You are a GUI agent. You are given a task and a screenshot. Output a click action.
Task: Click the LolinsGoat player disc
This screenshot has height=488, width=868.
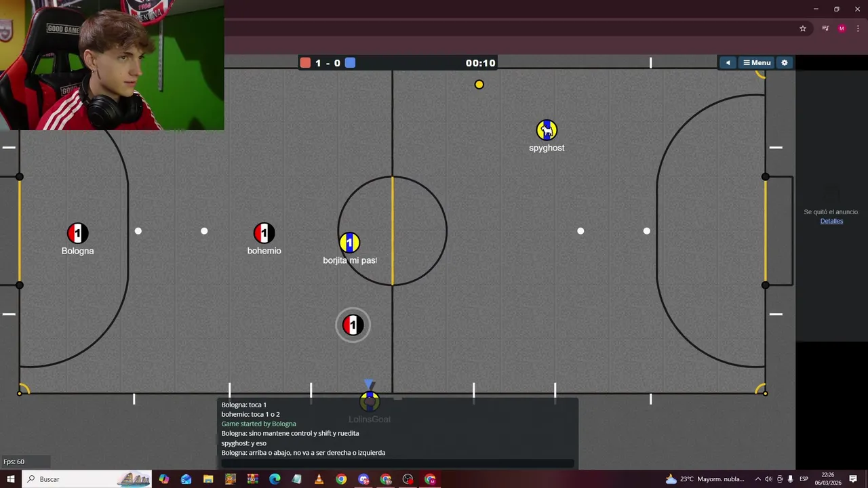pyautogui.click(x=370, y=402)
